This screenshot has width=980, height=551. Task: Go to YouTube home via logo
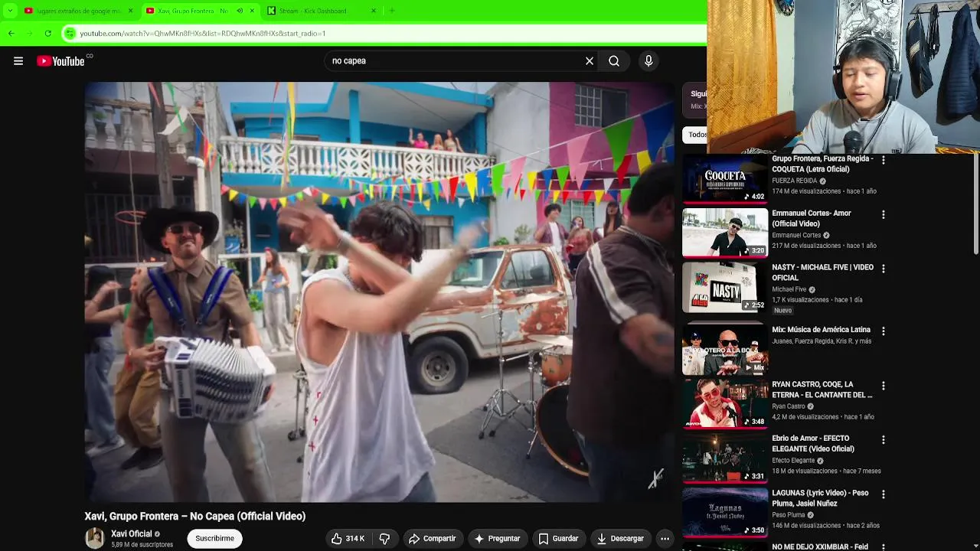click(60, 61)
